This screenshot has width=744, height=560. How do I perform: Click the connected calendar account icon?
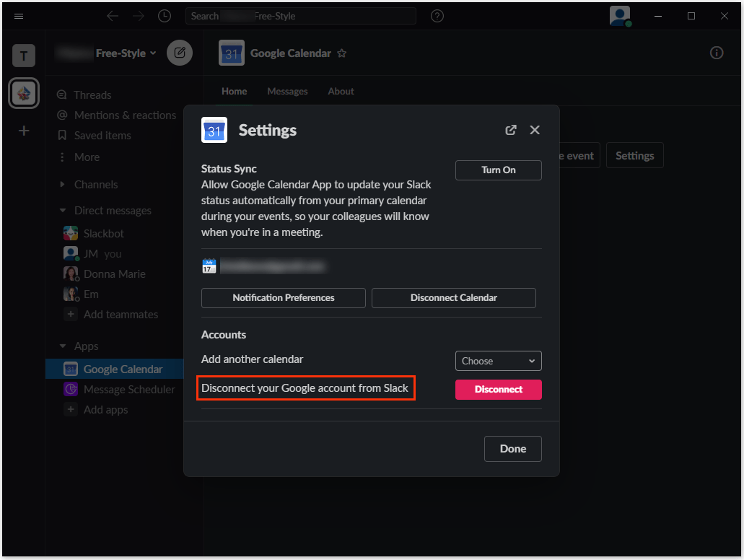209,266
